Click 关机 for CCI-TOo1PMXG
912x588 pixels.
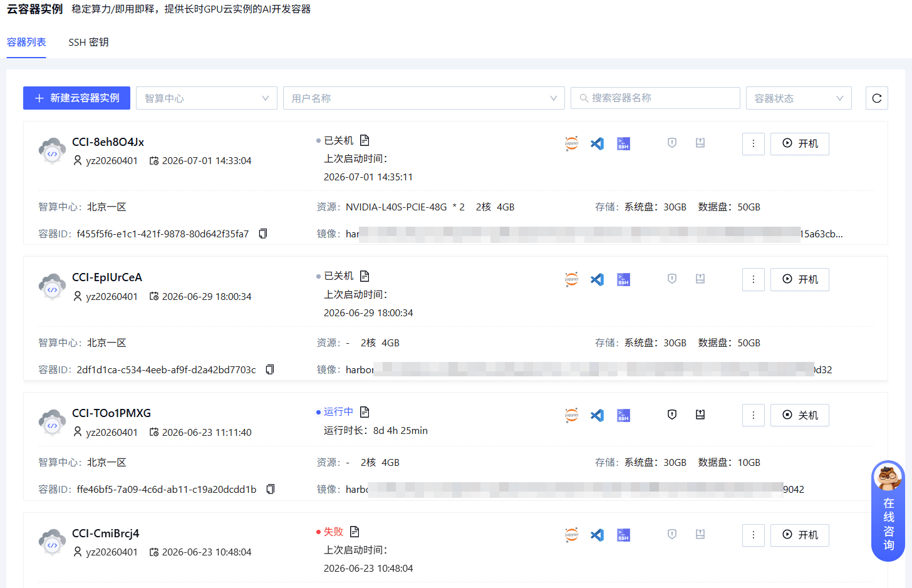pyautogui.click(x=800, y=415)
